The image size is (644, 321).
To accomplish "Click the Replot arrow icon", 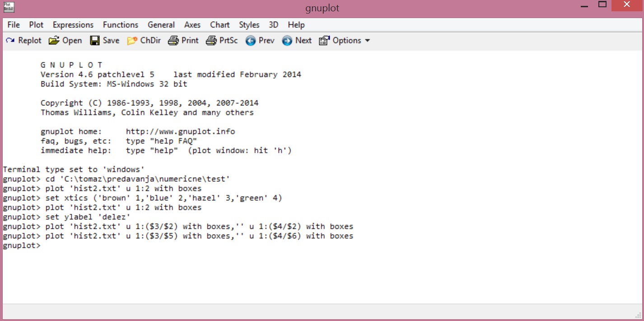I will pos(10,41).
